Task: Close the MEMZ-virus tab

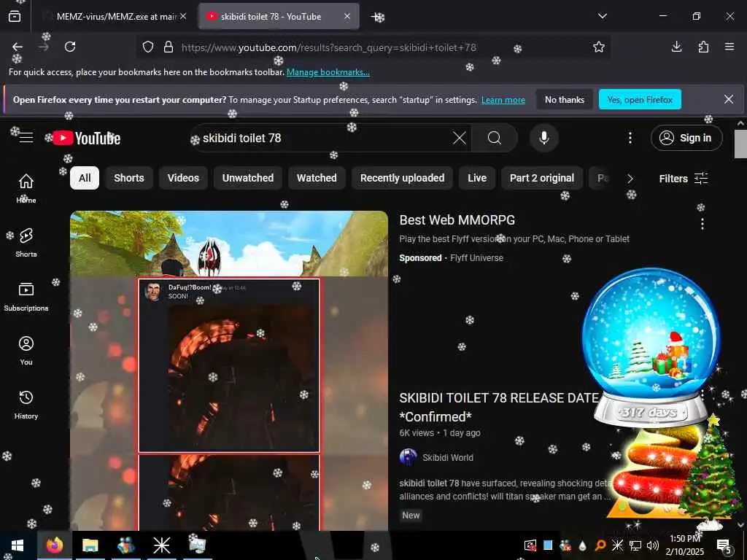Action: point(183,16)
